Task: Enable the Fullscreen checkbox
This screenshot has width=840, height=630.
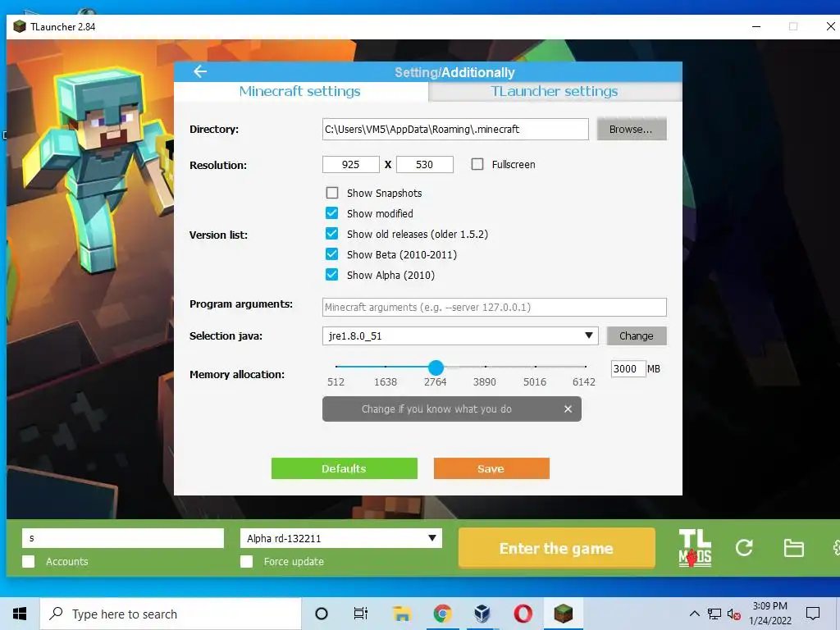Action: tap(477, 164)
